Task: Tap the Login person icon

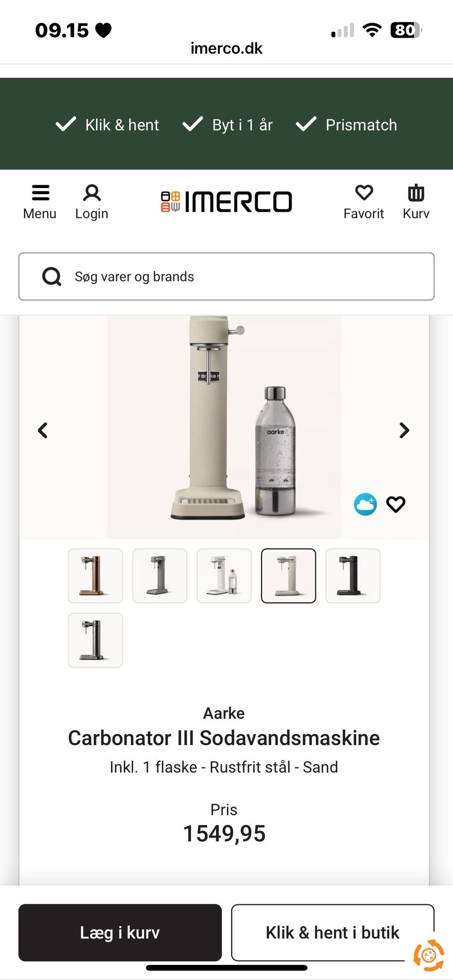Action: [x=92, y=193]
